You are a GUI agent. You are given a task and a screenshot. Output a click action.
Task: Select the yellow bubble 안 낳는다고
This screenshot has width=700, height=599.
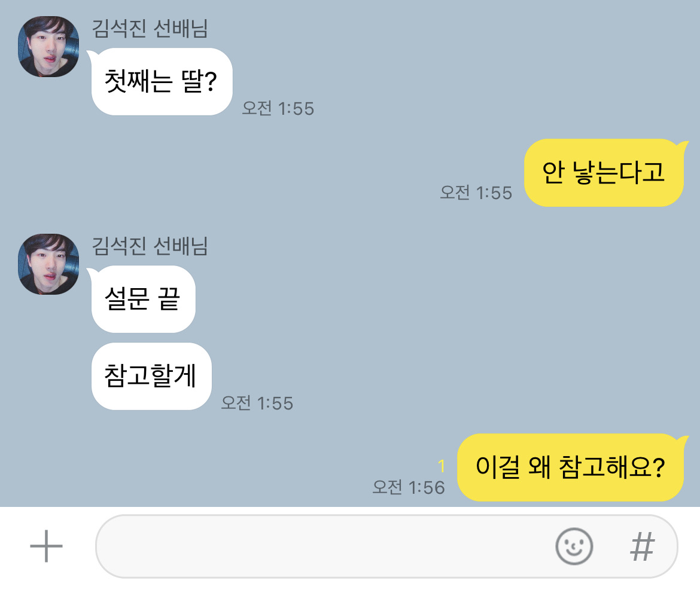coord(605,173)
